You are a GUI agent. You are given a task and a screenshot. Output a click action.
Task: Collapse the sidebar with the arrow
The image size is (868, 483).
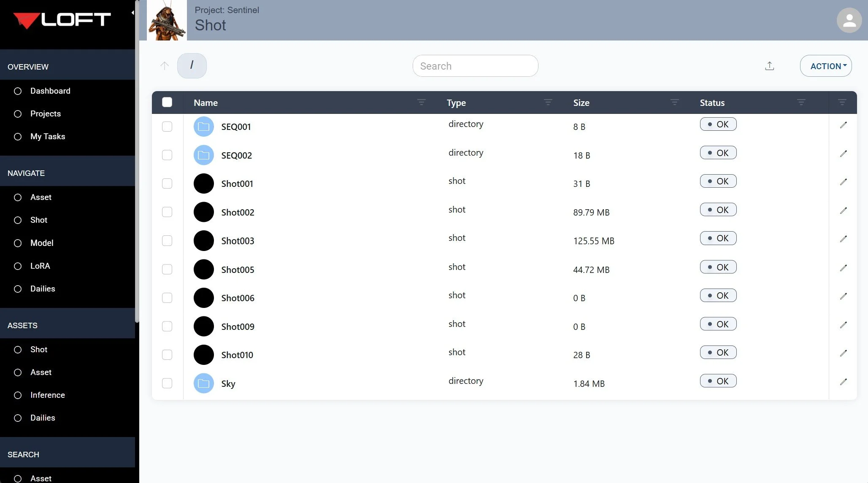[132, 13]
